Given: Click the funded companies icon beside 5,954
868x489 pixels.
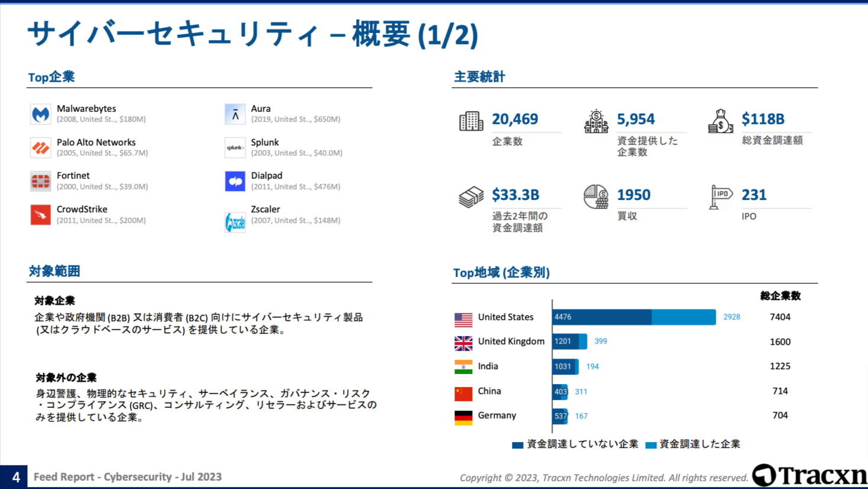Looking at the screenshot, I should [596, 121].
